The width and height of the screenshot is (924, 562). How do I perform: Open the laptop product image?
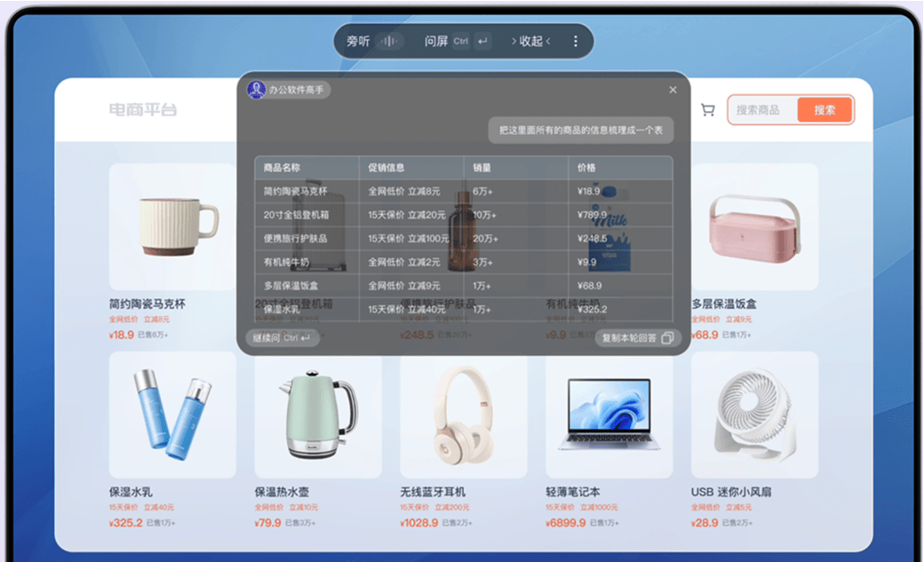[x=609, y=415]
